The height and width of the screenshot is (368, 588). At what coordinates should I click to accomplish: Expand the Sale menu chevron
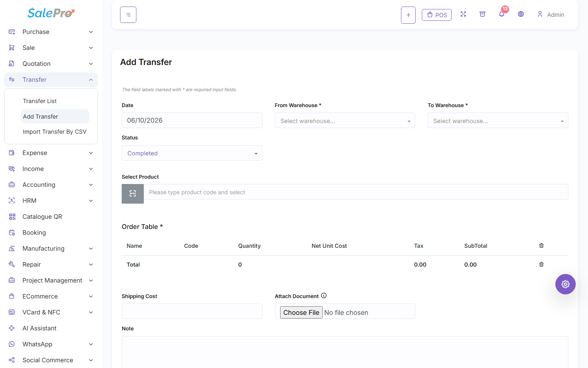point(91,48)
